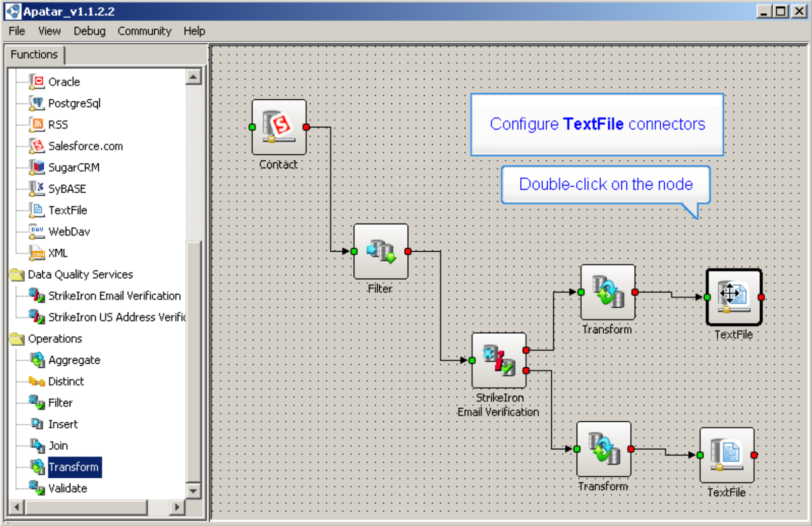The height and width of the screenshot is (526, 812).
Task: Click the lower TextFile node on canvas
Action: click(x=727, y=455)
